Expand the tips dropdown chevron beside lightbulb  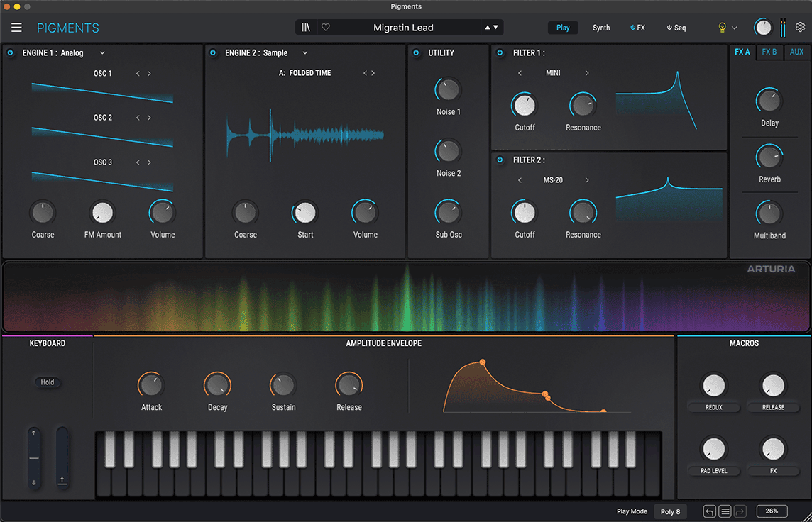click(x=735, y=28)
